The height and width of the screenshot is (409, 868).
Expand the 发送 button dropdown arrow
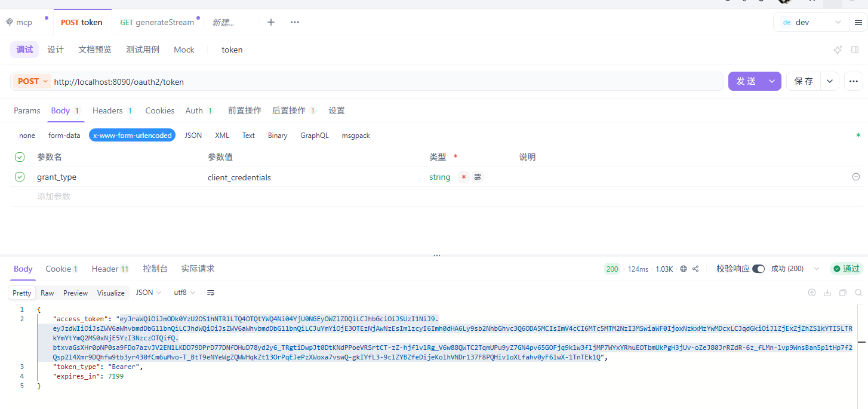tap(772, 81)
